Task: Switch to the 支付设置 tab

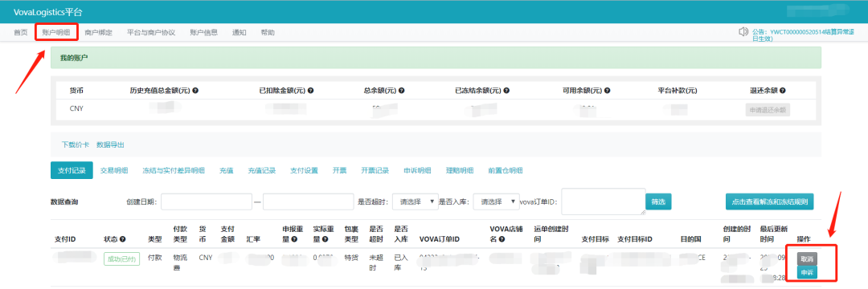Action: click(x=305, y=170)
